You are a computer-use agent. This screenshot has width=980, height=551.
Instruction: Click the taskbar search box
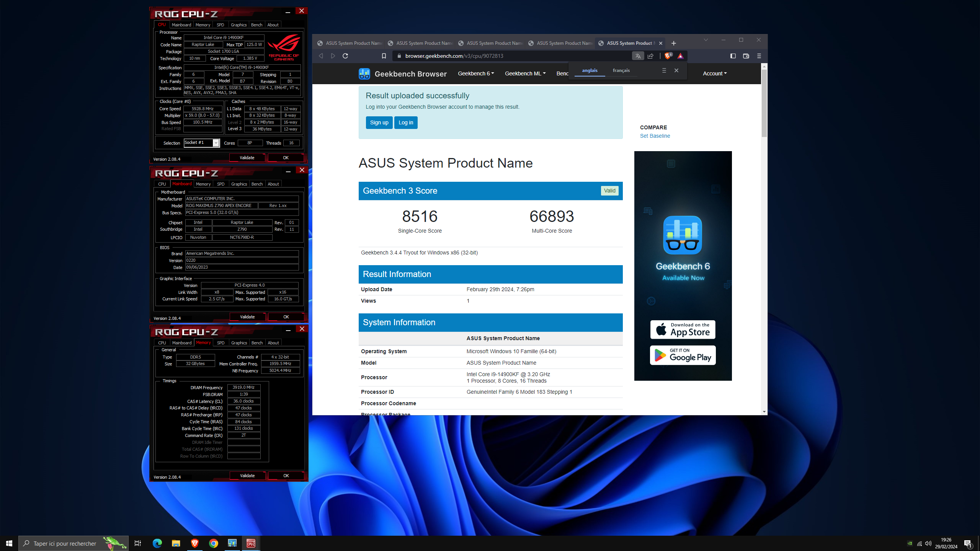(x=73, y=543)
